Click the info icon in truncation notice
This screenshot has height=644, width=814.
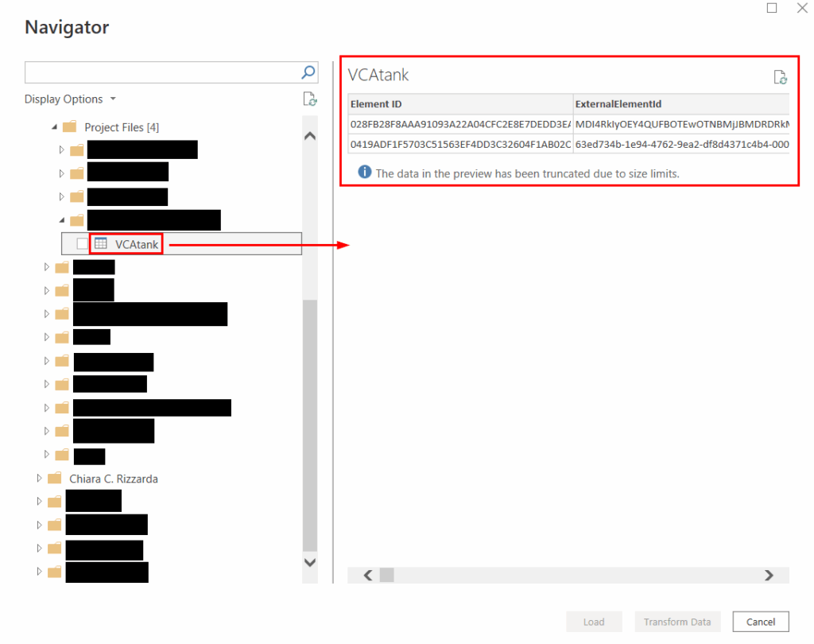click(x=364, y=173)
